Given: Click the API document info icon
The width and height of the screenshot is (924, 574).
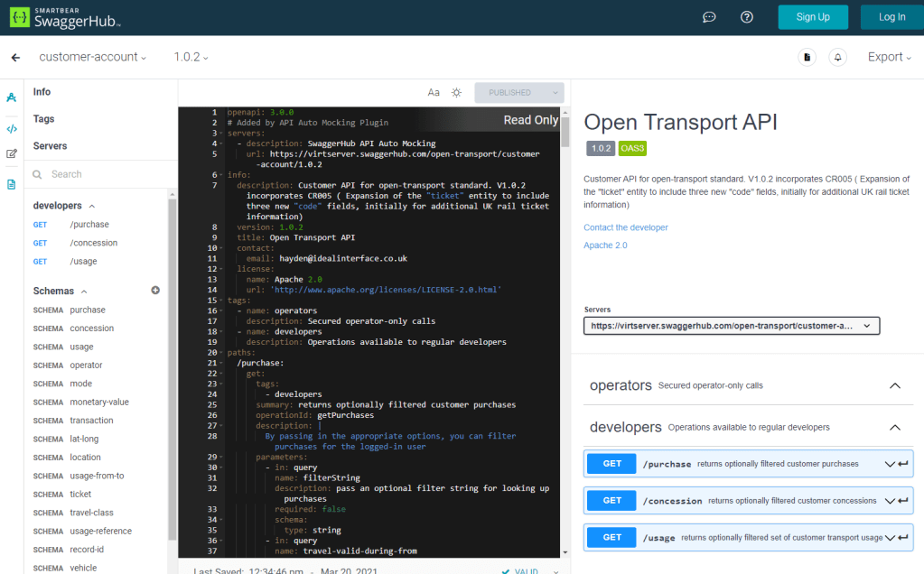Looking at the screenshot, I should [807, 58].
